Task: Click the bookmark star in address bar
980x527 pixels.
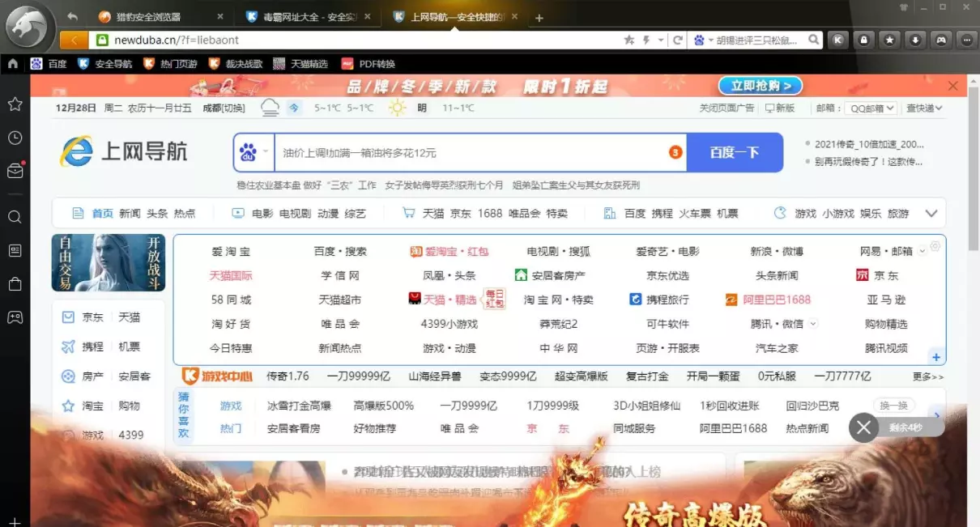Action: click(629, 40)
